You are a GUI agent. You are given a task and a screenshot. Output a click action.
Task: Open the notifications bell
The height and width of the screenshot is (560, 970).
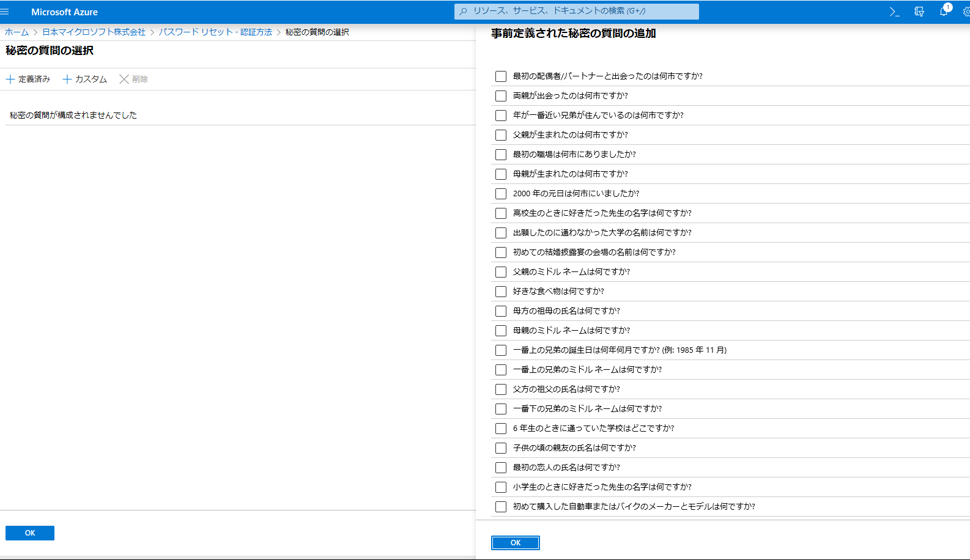pos(944,12)
